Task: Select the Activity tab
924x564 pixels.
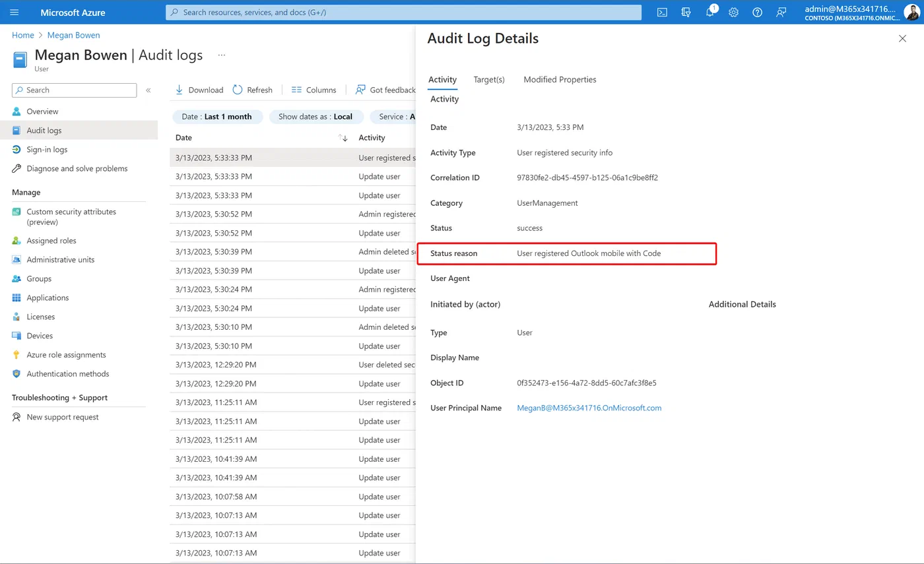Action: [x=442, y=79]
